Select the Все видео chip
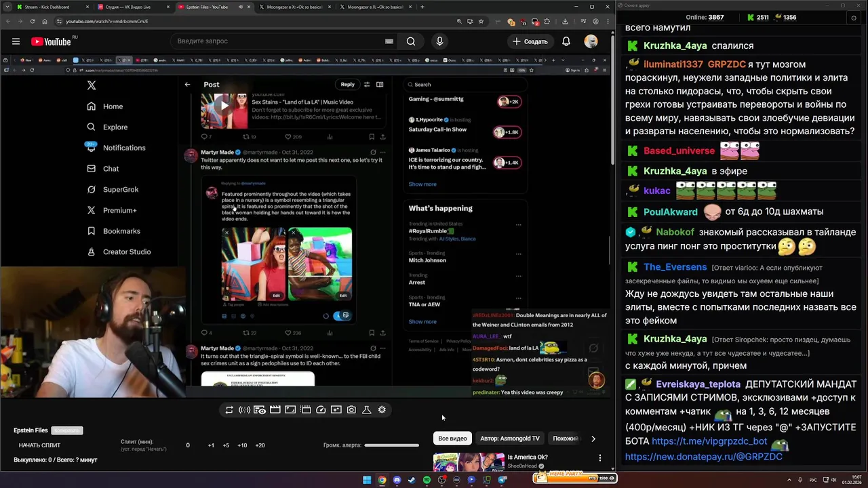Image resolution: width=868 pixels, height=488 pixels. tap(452, 439)
